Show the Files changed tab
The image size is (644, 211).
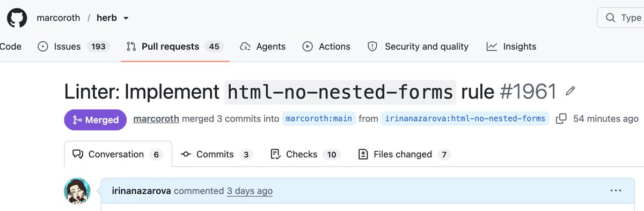404,154
